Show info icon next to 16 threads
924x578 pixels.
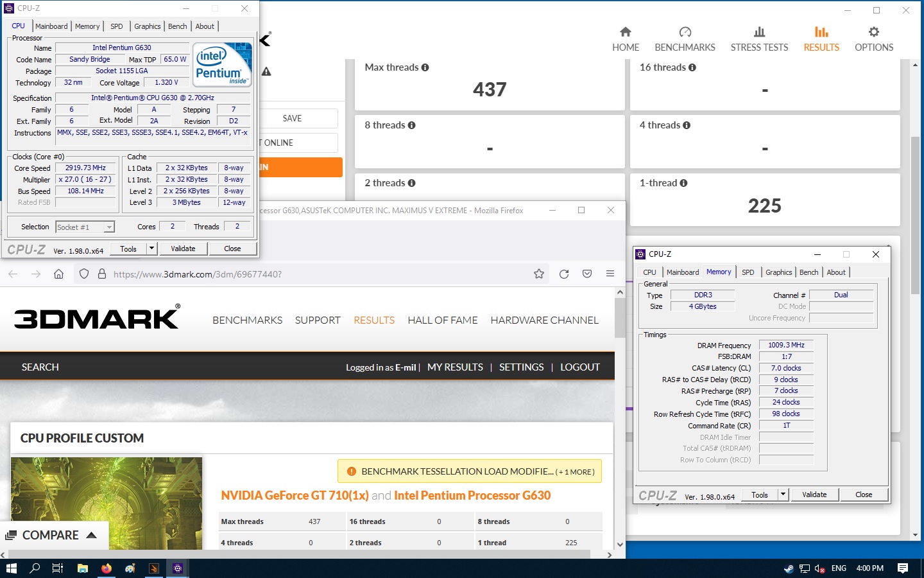coord(692,67)
